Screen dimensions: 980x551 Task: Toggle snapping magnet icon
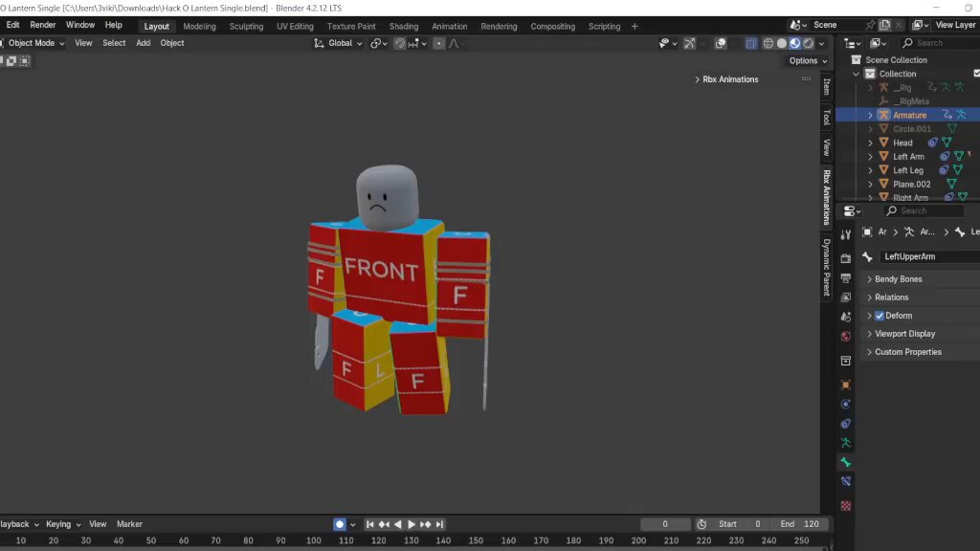tap(400, 43)
